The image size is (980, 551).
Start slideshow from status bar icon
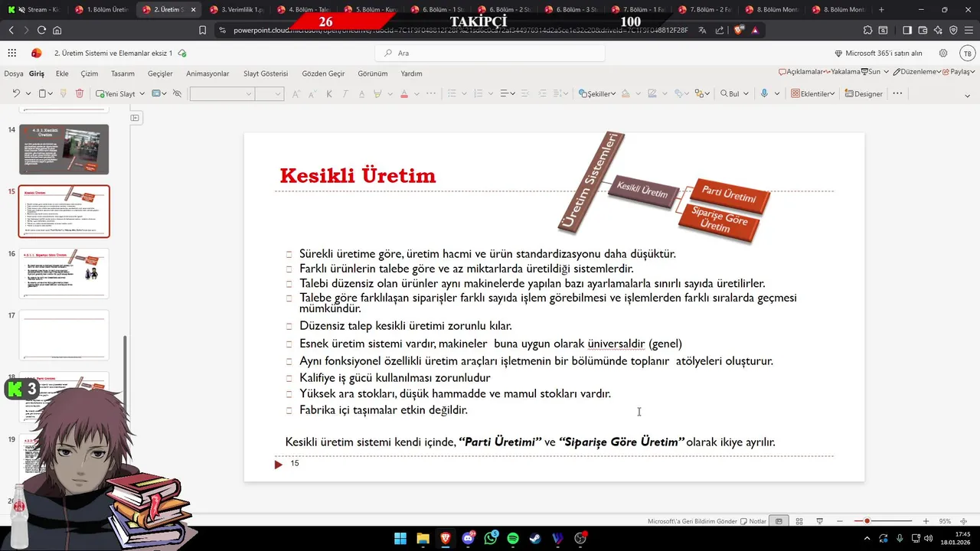(819, 521)
